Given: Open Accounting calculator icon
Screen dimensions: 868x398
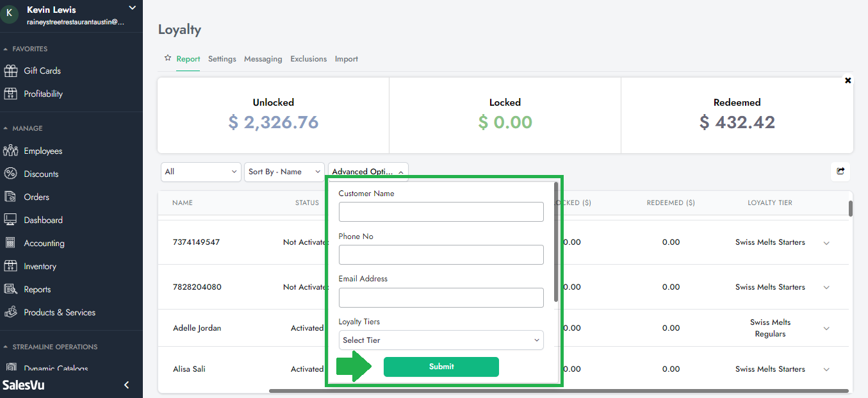Looking at the screenshot, I should (10, 243).
